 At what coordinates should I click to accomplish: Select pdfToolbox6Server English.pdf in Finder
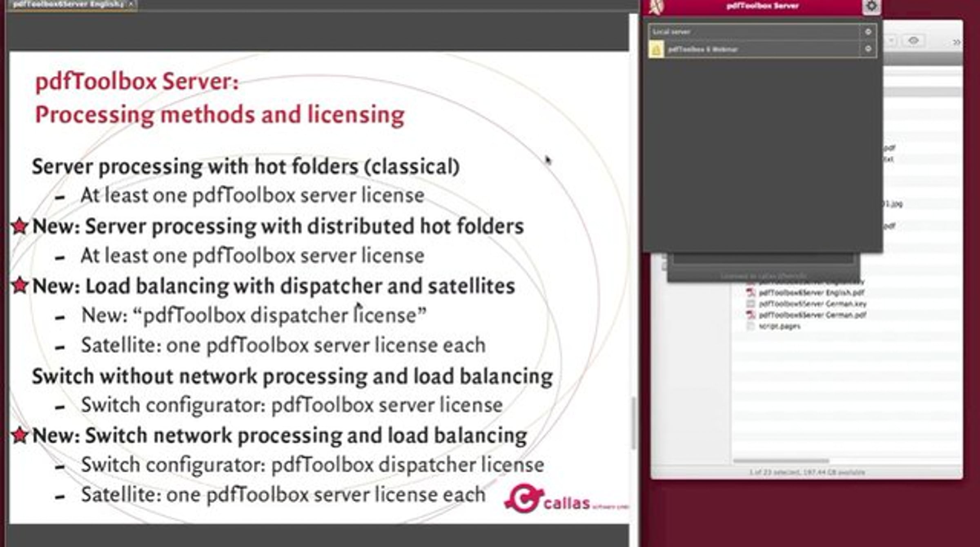(x=811, y=292)
